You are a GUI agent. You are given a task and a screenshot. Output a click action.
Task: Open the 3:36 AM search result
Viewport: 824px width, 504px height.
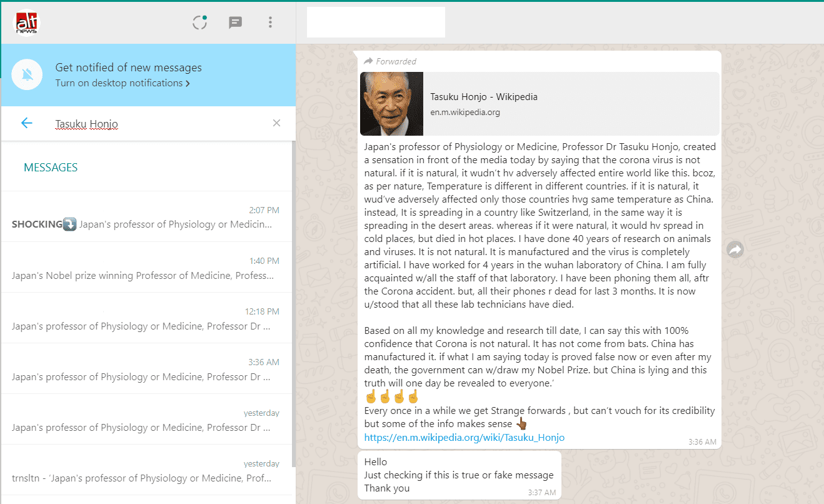(147, 369)
